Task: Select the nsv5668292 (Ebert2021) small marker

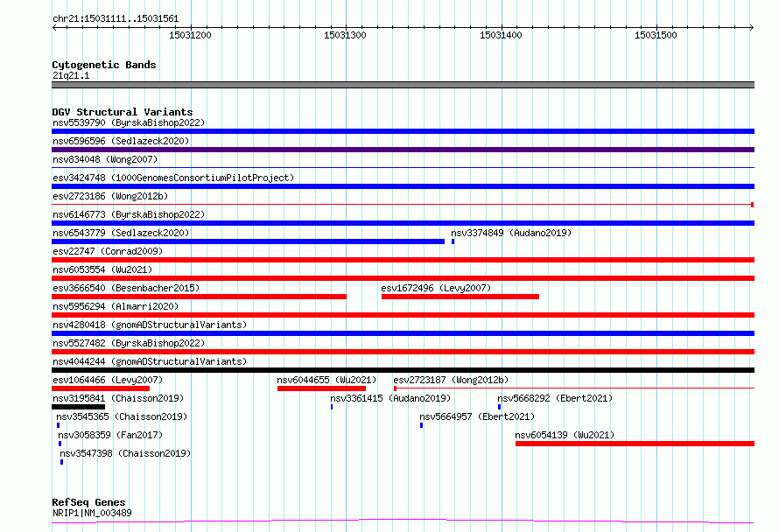Action: (499, 407)
